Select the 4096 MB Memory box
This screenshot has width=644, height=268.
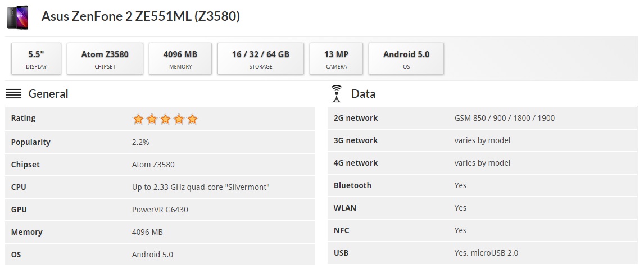click(180, 59)
